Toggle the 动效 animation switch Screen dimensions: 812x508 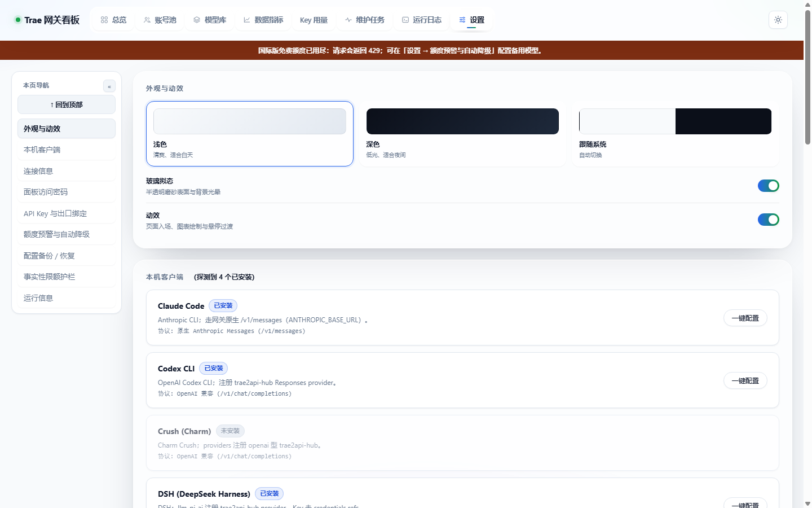click(768, 220)
